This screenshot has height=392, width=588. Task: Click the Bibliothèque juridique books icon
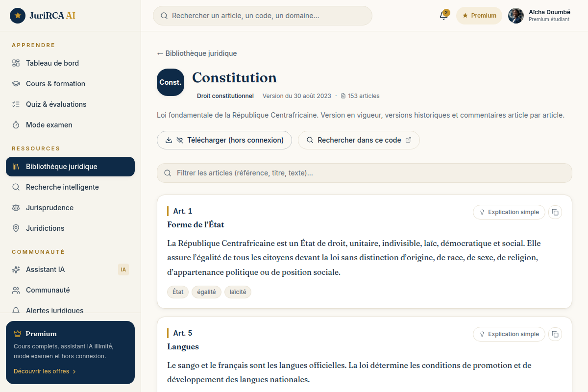16,167
